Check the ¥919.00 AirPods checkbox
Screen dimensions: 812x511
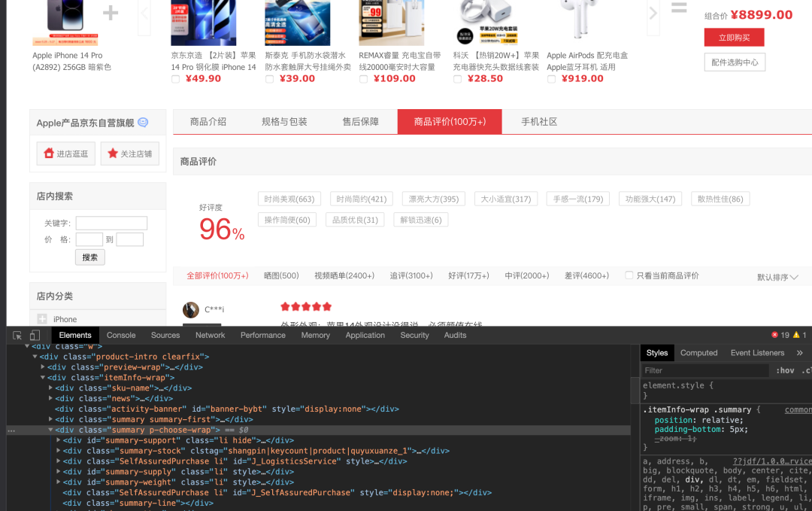pos(552,79)
